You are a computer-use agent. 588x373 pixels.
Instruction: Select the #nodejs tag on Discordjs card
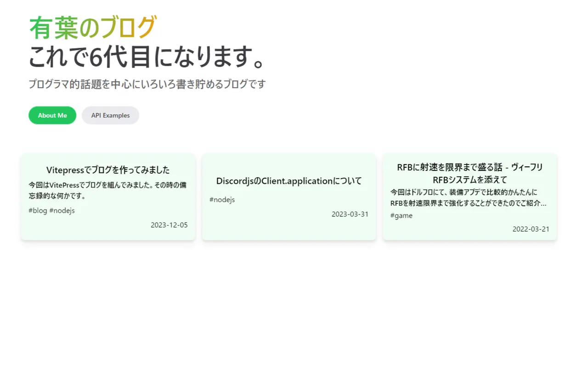[x=222, y=199]
